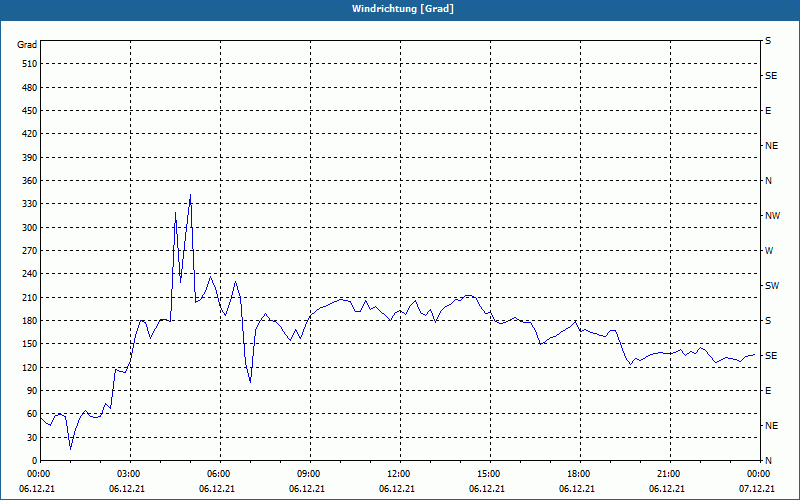Select the 510 value on the degree axis

click(x=30, y=64)
